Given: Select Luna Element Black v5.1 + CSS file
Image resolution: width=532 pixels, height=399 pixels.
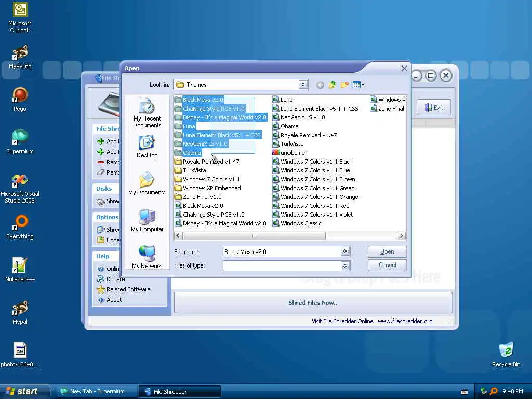Looking at the screenshot, I should point(315,109).
